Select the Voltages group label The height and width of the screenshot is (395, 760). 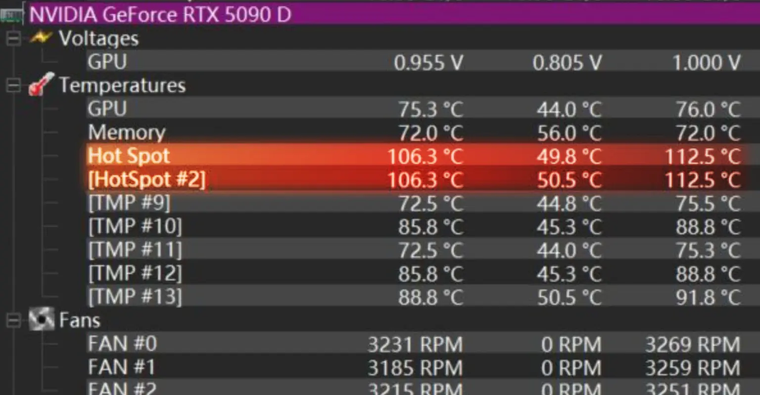tap(98, 38)
